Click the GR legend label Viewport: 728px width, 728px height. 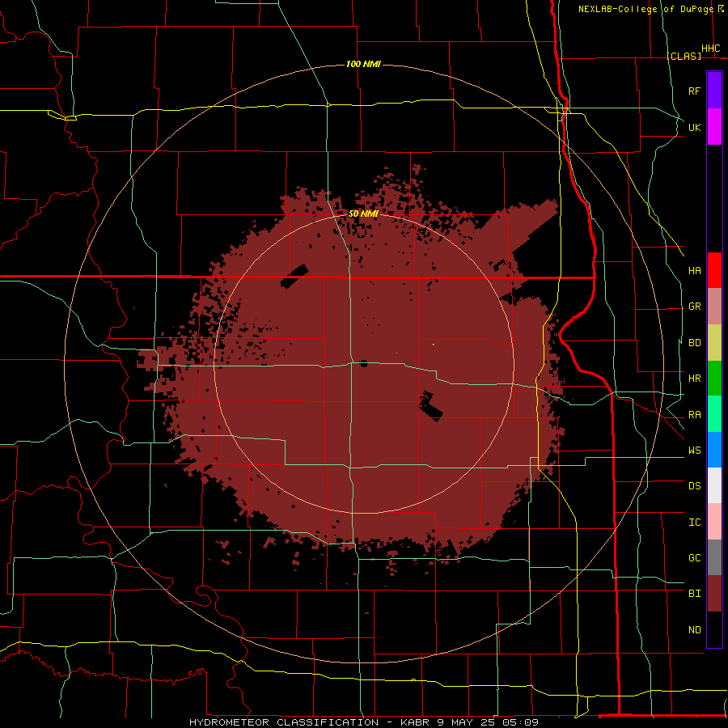coord(694,307)
